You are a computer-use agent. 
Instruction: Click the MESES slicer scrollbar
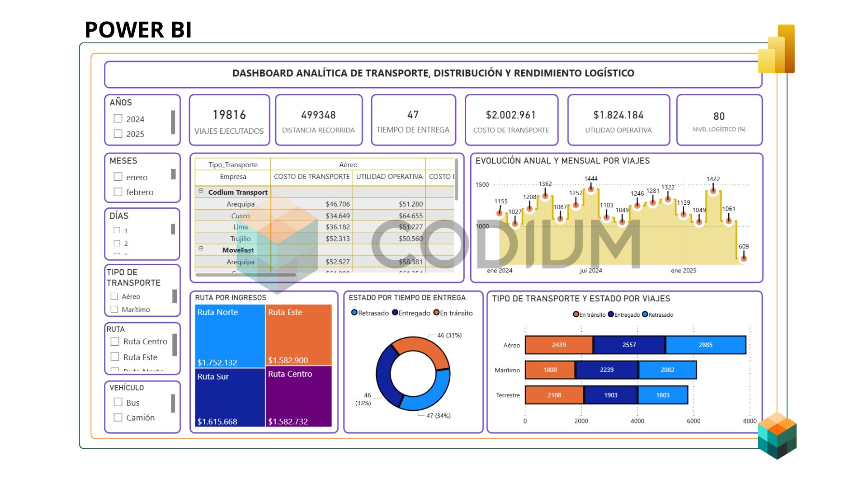pos(173,174)
